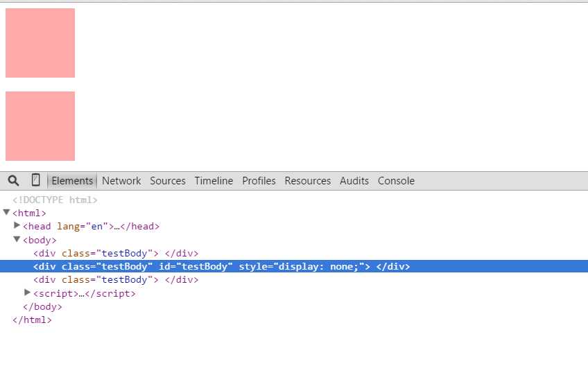Select the testBody div below highlighted row
The height and width of the screenshot is (375, 588).
(x=116, y=280)
